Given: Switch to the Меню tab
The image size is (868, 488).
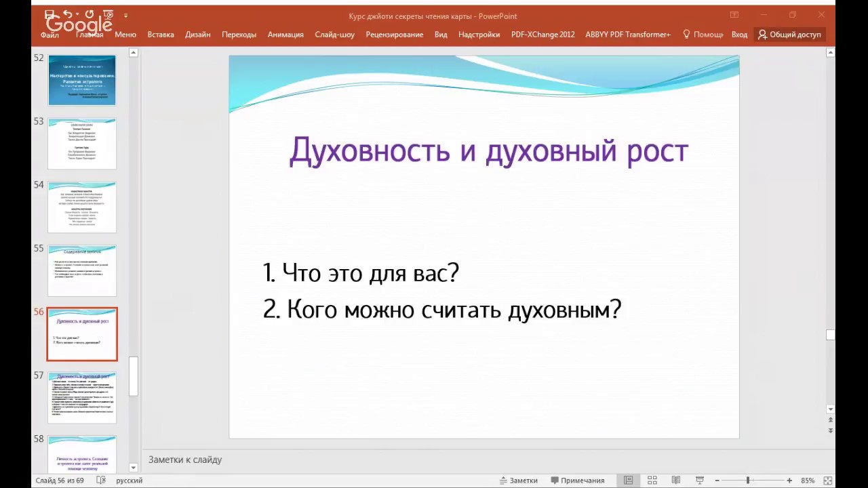Looking at the screenshot, I should (x=125, y=35).
